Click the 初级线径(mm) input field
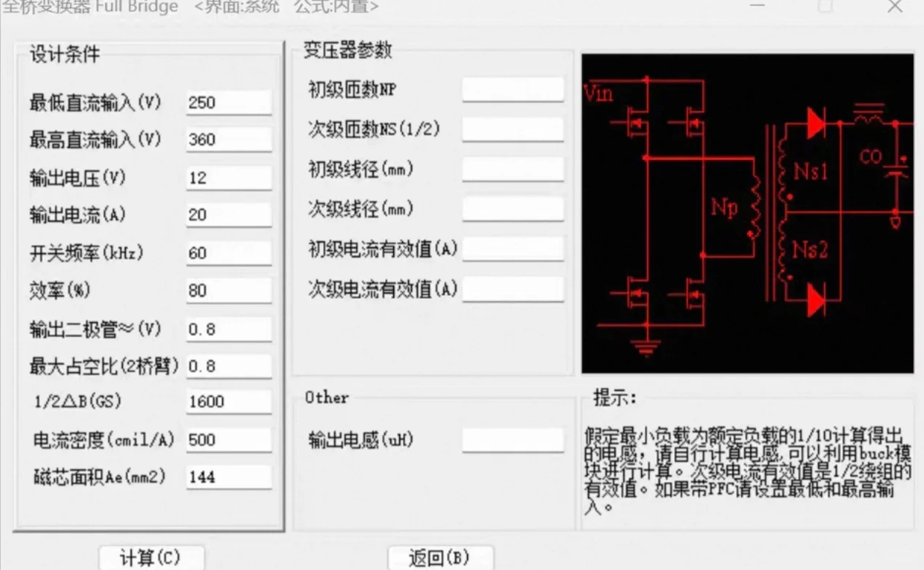 (512, 169)
